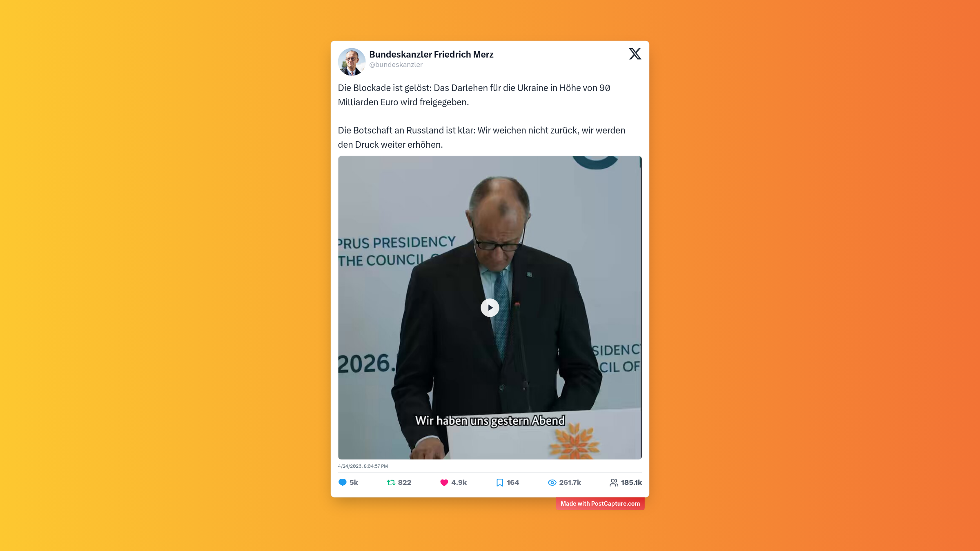Open Friedrich Merz profile avatar
Viewport: 980px width, 551px height.
[352, 62]
